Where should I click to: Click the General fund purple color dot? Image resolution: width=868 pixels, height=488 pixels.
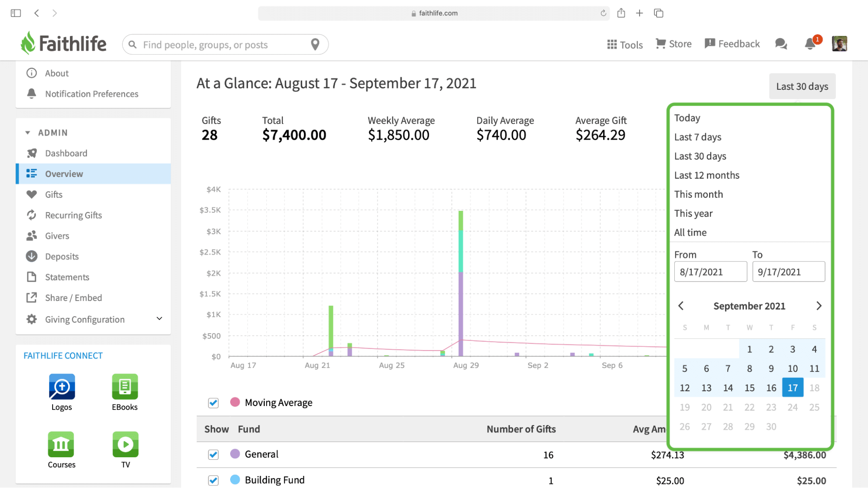tap(235, 454)
